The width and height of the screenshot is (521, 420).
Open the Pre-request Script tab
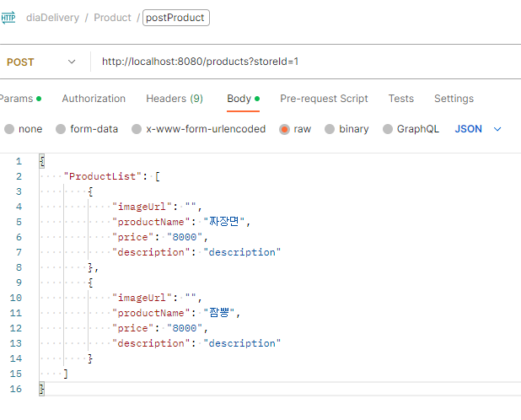pyautogui.click(x=324, y=99)
